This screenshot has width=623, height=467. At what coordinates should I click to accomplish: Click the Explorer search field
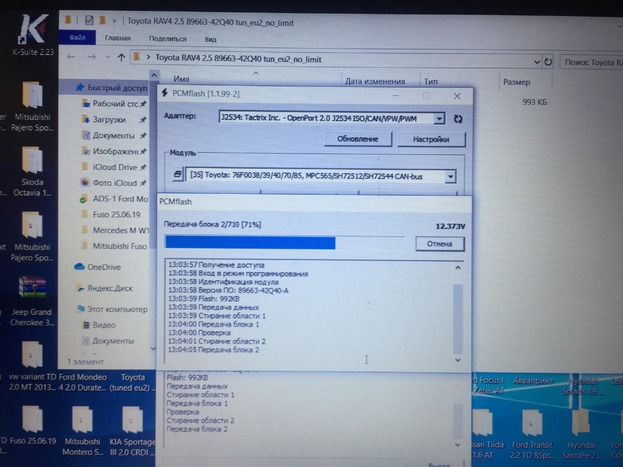(588, 59)
